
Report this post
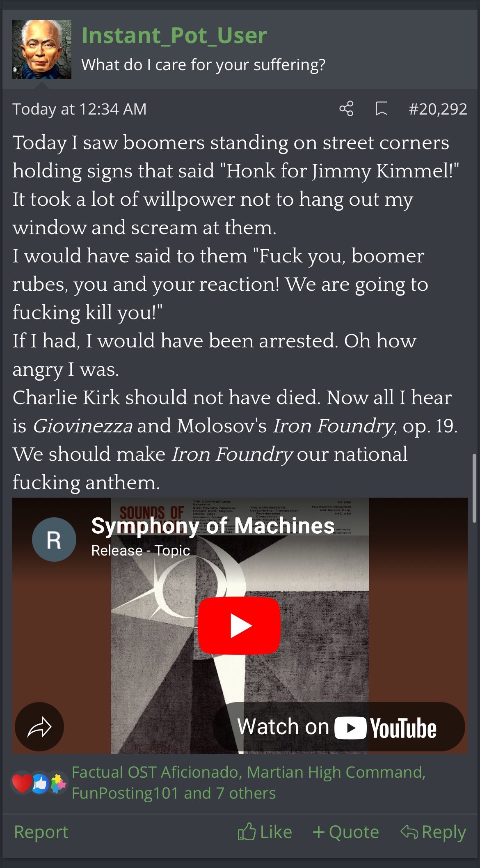[x=41, y=832]
